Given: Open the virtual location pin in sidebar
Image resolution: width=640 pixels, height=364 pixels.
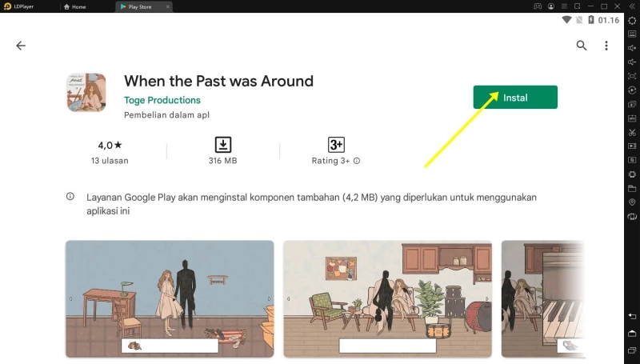Looking at the screenshot, I should [x=632, y=202].
